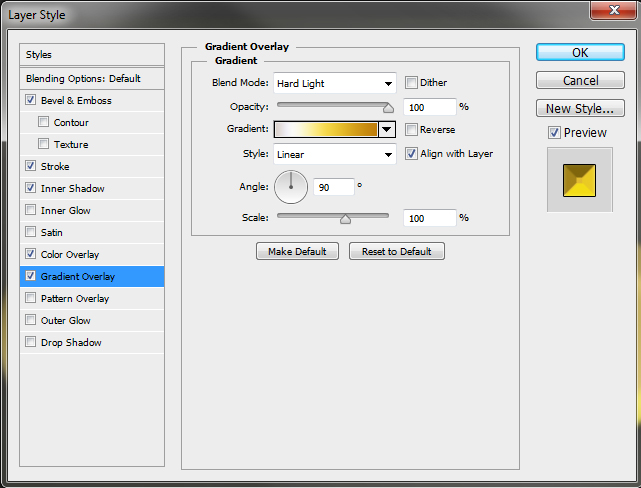
Task: Click Reset to Default button
Action: (x=396, y=251)
